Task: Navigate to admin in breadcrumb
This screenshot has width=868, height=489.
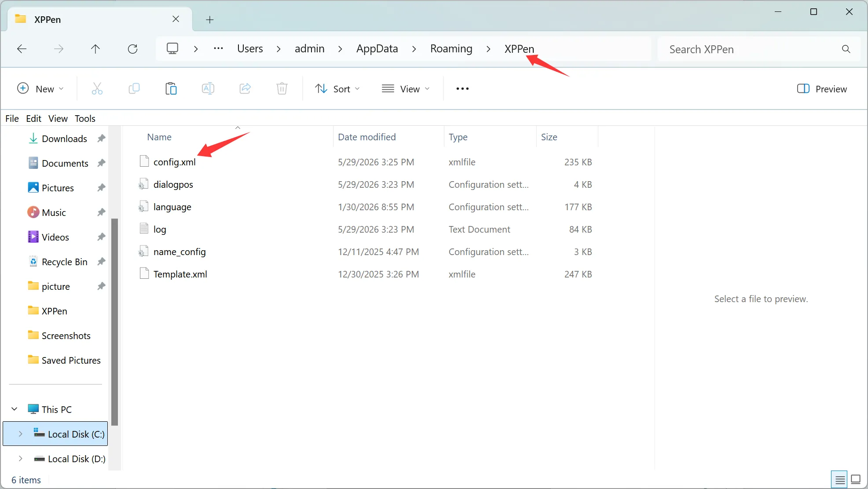Action: coord(310,48)
